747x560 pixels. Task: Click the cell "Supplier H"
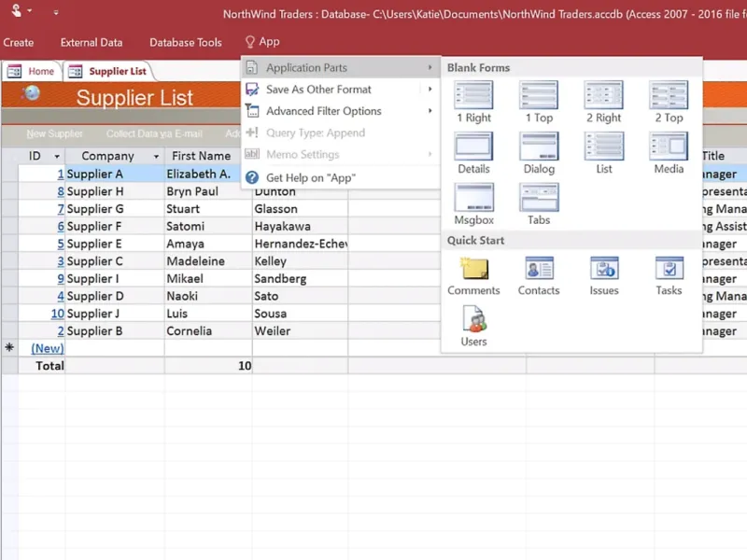tap(115, 191)
